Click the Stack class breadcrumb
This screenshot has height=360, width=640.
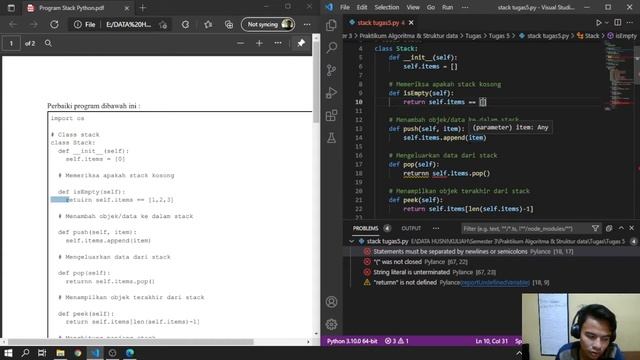(588, 36)
